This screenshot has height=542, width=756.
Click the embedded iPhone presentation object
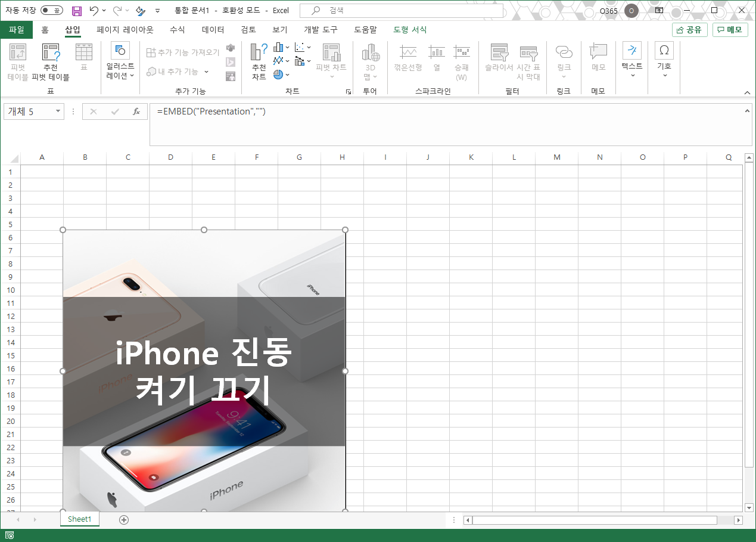point(204,370)
